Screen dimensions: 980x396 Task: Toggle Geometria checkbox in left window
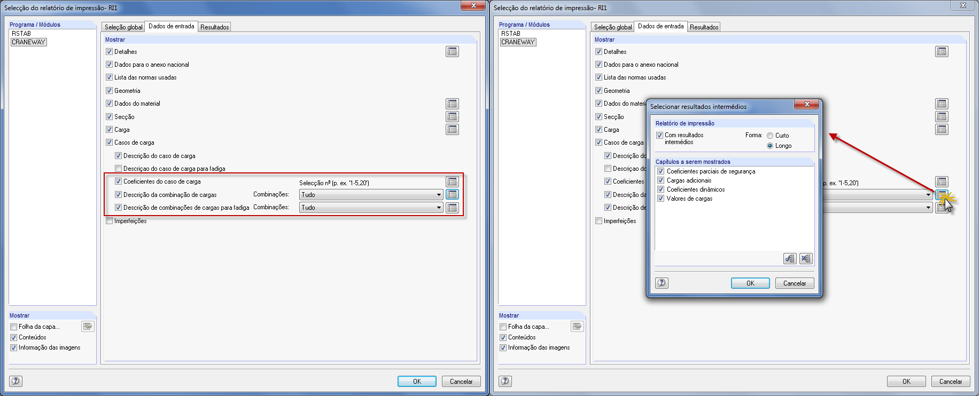coord(109,91)
